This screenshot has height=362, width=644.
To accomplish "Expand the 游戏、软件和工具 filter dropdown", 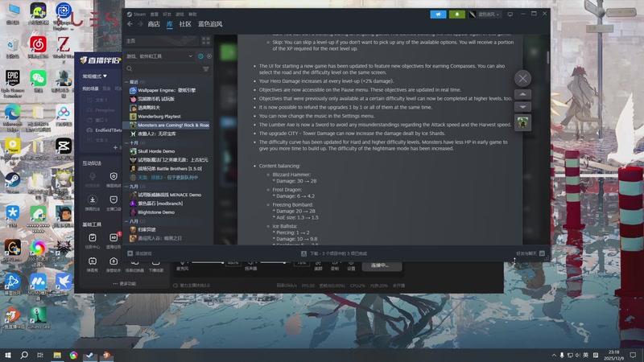I will click(x=159, y=56).
